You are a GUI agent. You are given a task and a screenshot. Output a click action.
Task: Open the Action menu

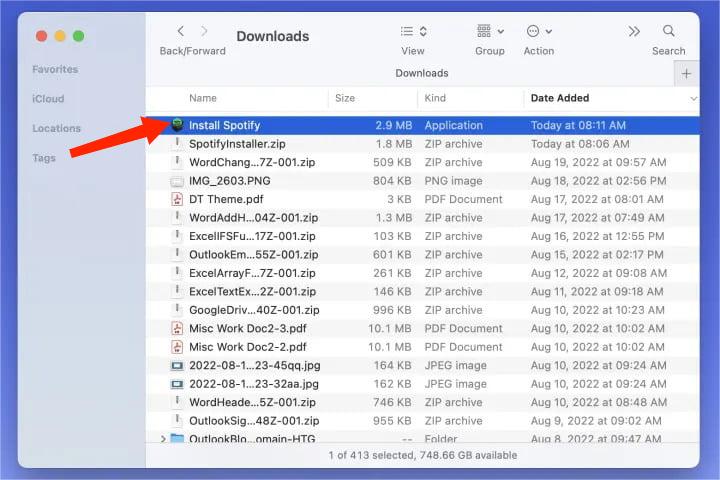coord(539,31)
